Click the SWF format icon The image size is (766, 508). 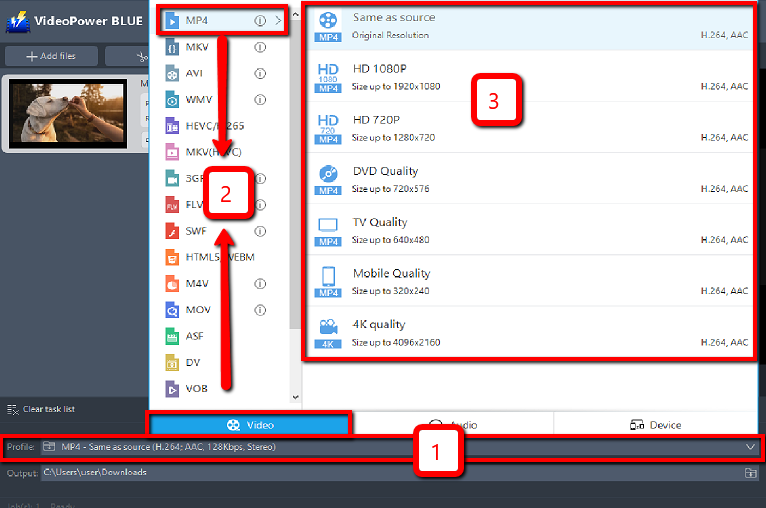click(x=172, y=231)
